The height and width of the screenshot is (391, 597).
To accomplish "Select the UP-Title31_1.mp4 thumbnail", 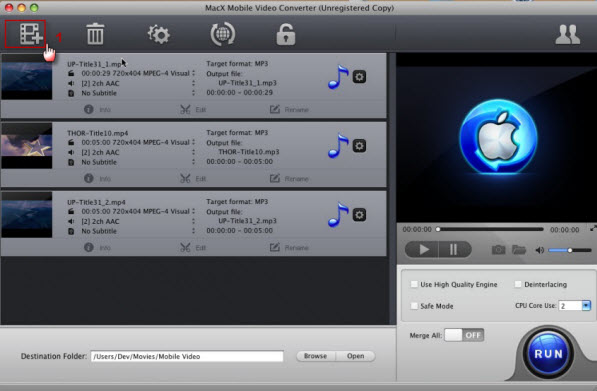I will click(27, 78).
